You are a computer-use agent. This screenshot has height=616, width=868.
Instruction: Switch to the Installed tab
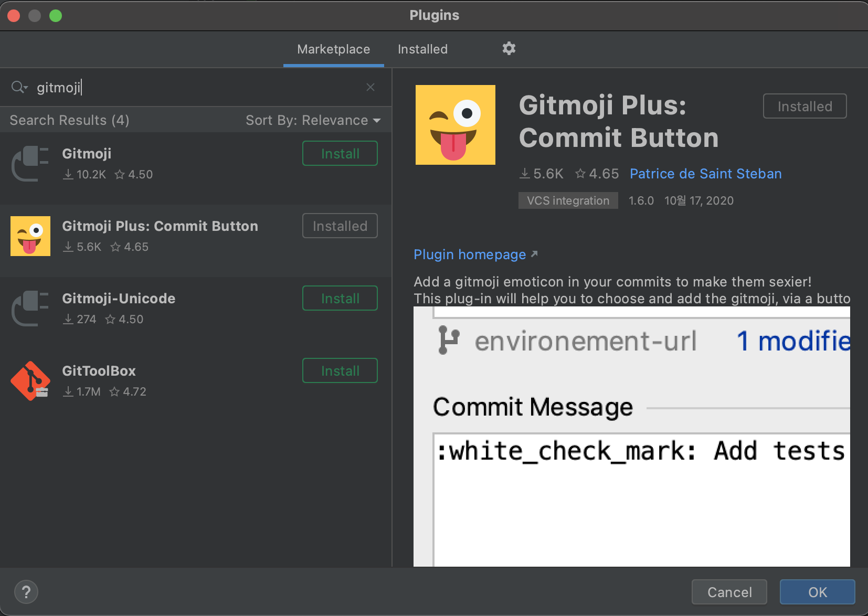click(x=422, y=49)
